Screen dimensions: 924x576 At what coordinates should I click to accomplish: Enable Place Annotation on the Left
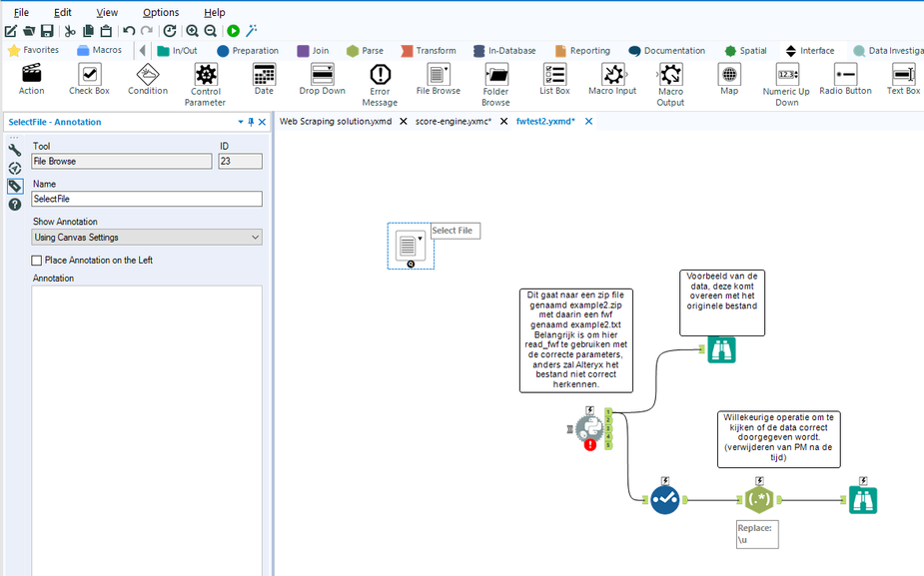tap(37, 261)
